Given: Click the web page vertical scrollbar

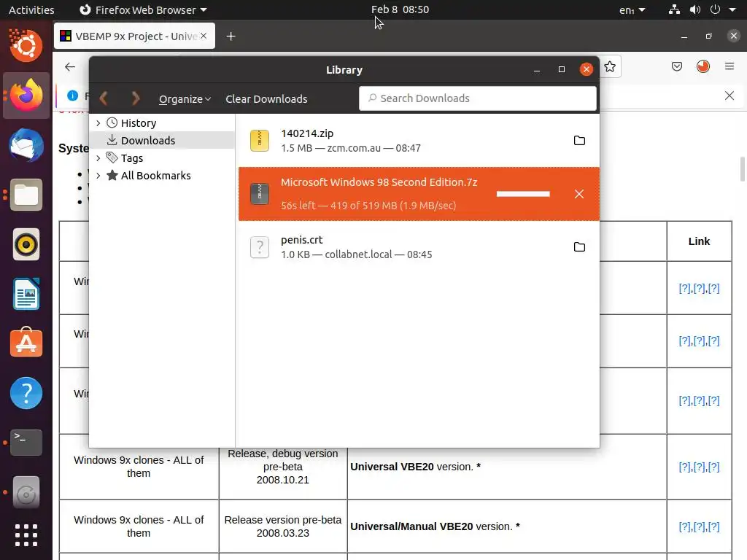Looking at the screenshot, I should (742, 169).
